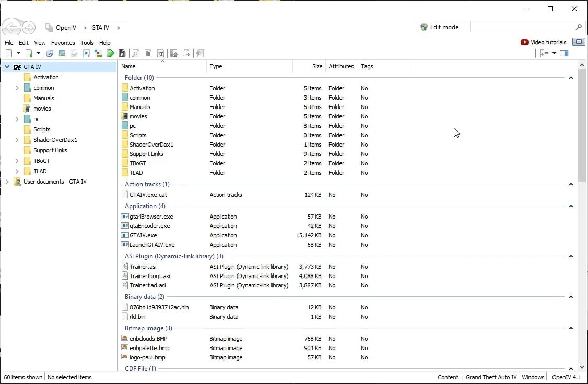
Task: Open the File menu
Action: tap(9, 43)
